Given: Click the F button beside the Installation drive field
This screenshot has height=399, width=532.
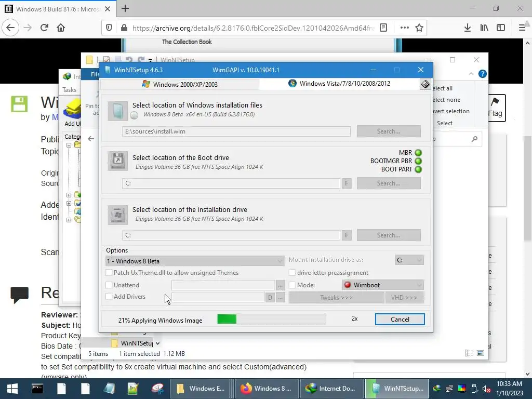Looking at the screenshot, I should 347,235.
